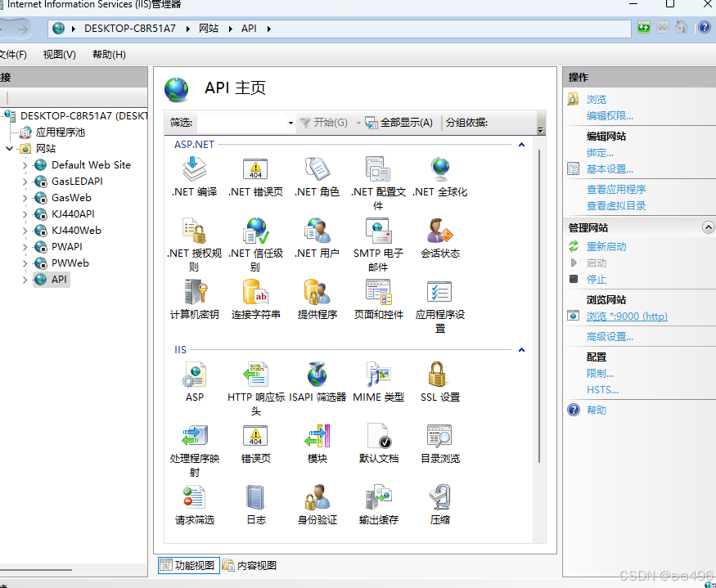Select KJ440Web in the sites tree
The image size is (716, 588).
coord(76,231)
